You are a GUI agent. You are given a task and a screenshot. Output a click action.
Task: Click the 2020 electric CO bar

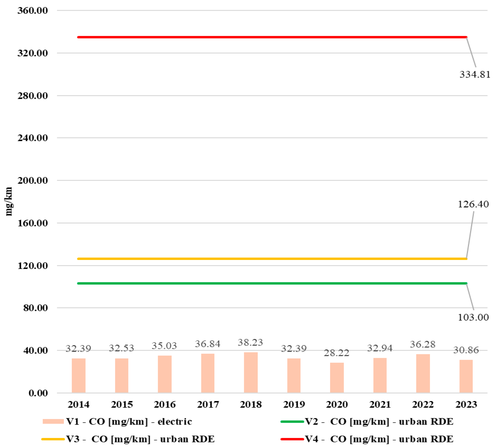point(337,378)
